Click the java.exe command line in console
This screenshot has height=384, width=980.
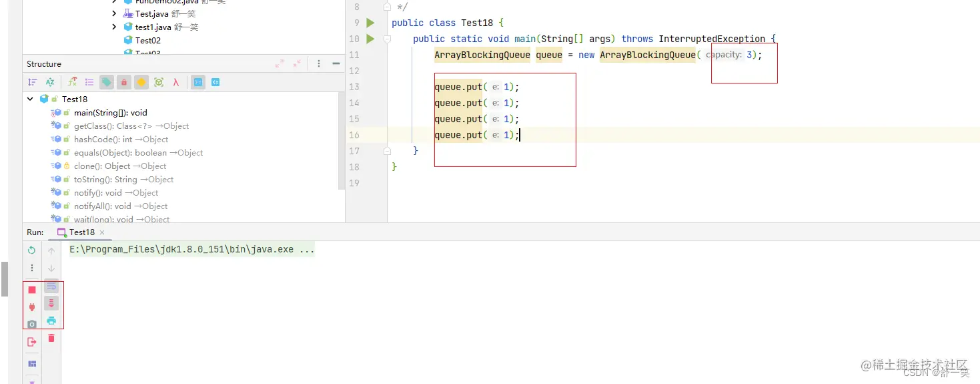click(x=192, y=250)
